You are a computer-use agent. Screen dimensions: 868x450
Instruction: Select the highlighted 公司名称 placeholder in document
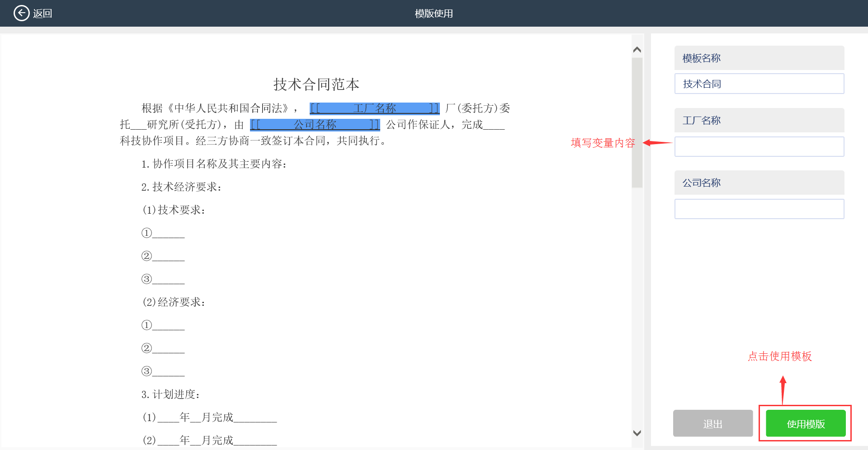click(315, 125)
